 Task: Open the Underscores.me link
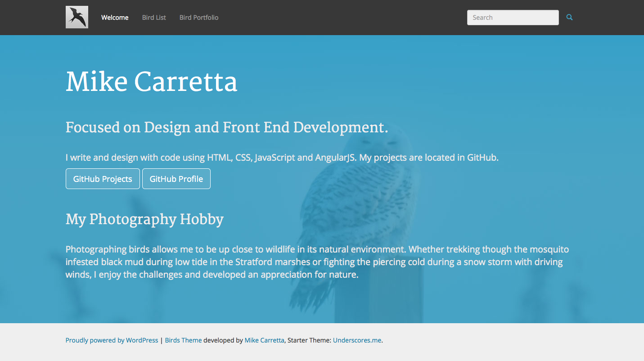pos(357,340)
